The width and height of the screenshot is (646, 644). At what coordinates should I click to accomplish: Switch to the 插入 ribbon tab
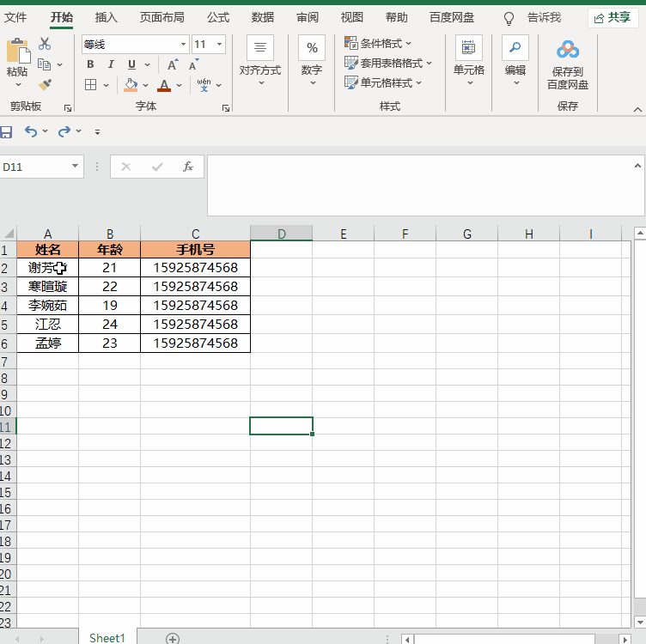(x=107, y=17)
